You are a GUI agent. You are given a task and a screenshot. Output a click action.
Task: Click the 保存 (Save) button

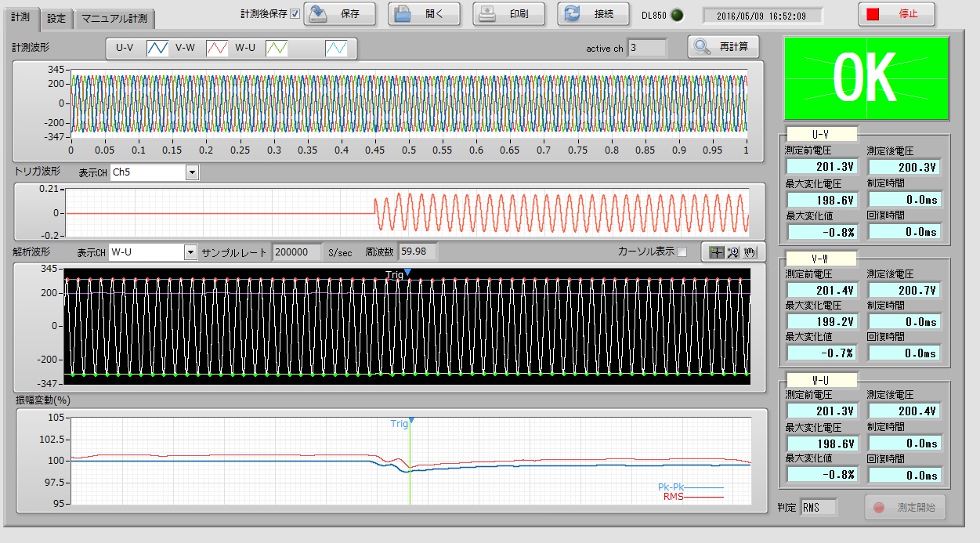339,13
